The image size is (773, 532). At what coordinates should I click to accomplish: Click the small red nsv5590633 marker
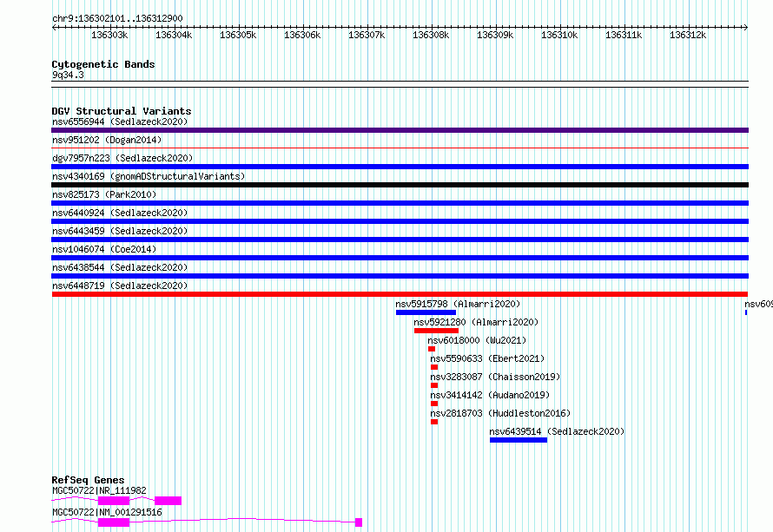point(434,367)
